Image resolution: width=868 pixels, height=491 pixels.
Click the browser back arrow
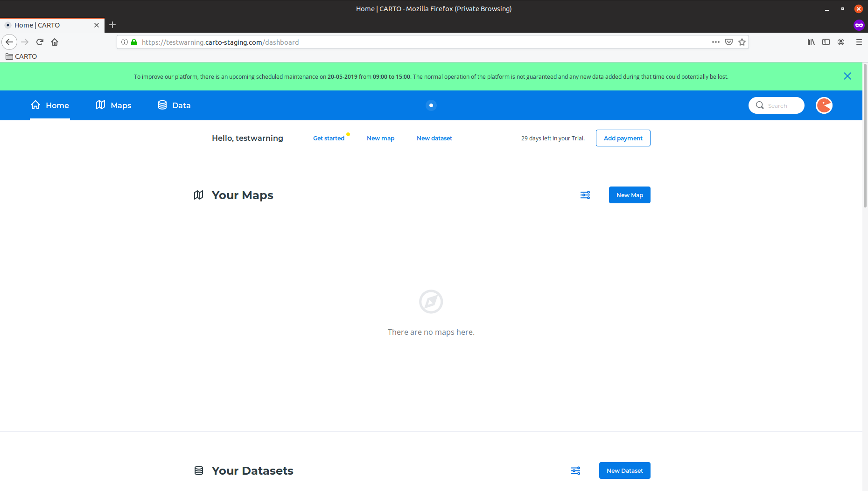point(9,42)
